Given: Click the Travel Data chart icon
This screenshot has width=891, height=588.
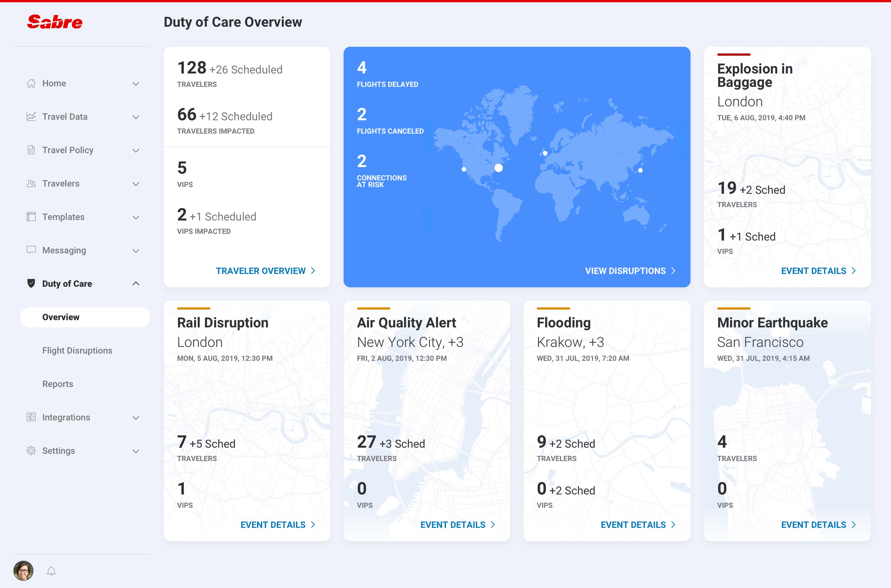Looking at the screenshot, I should [x=31, y=117].
